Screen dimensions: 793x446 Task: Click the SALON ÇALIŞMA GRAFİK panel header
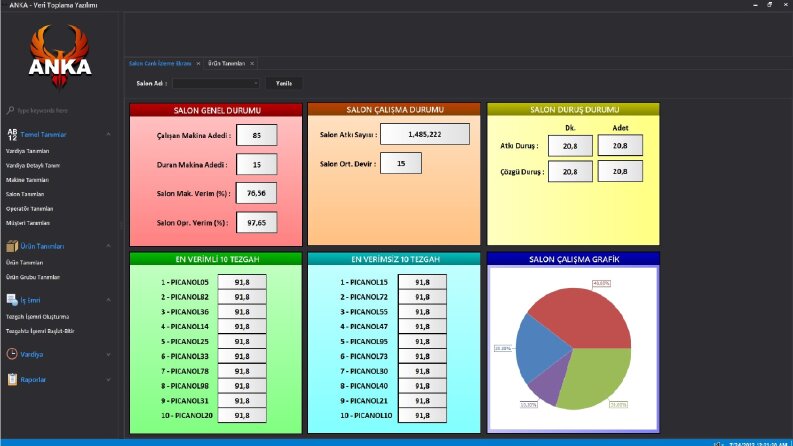[574, 259]
